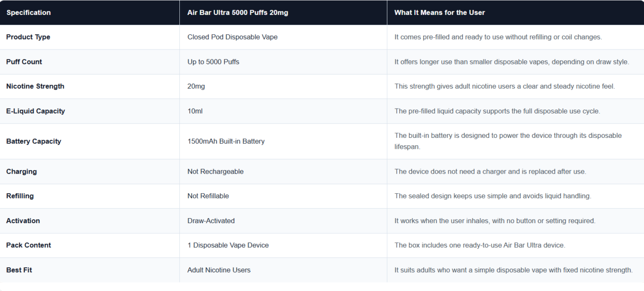This screenshot has height=291, width=644.
Task: Click text about pre-filled, no coil changes
Action: pyautogui.click(x=498, y=37)
